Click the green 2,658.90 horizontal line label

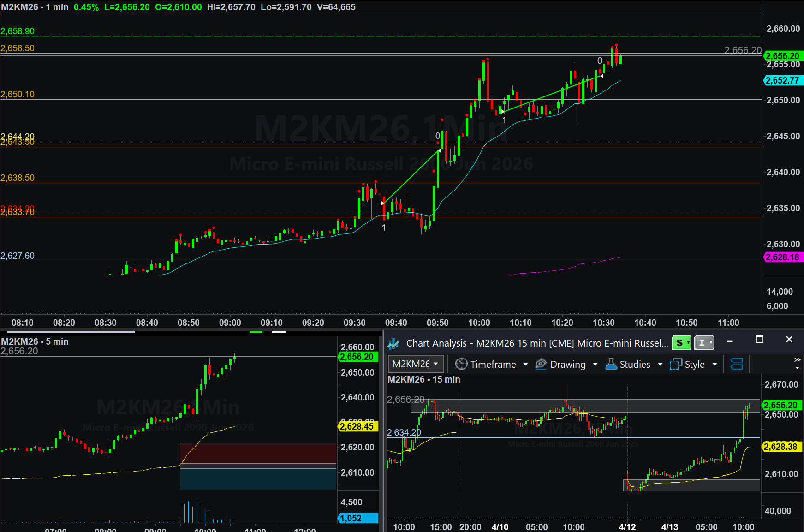click(x=18, y=31)
